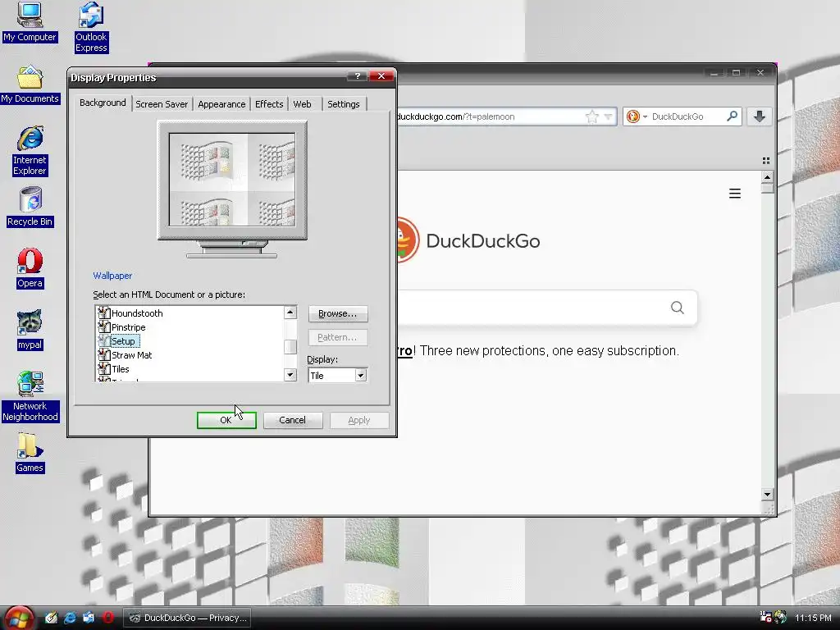
Task: Click the Apply button
Action: (x=359, y=420)
